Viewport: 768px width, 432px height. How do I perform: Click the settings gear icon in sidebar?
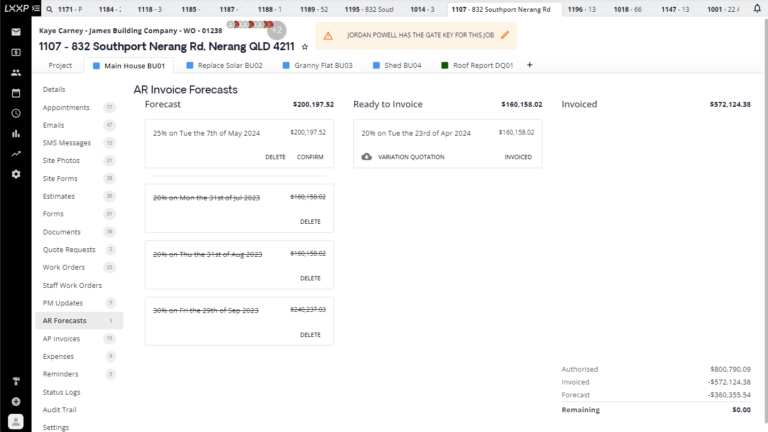click(16, 174)
